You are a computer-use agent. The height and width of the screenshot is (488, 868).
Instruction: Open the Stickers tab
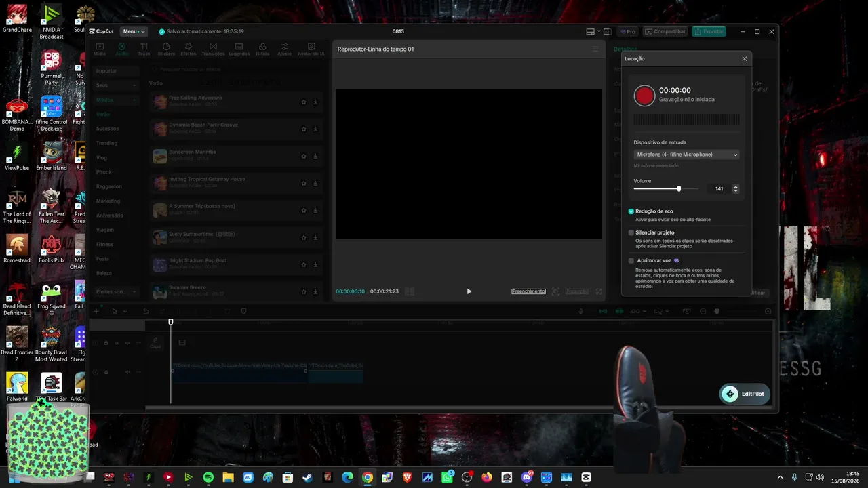click(166, 49)
